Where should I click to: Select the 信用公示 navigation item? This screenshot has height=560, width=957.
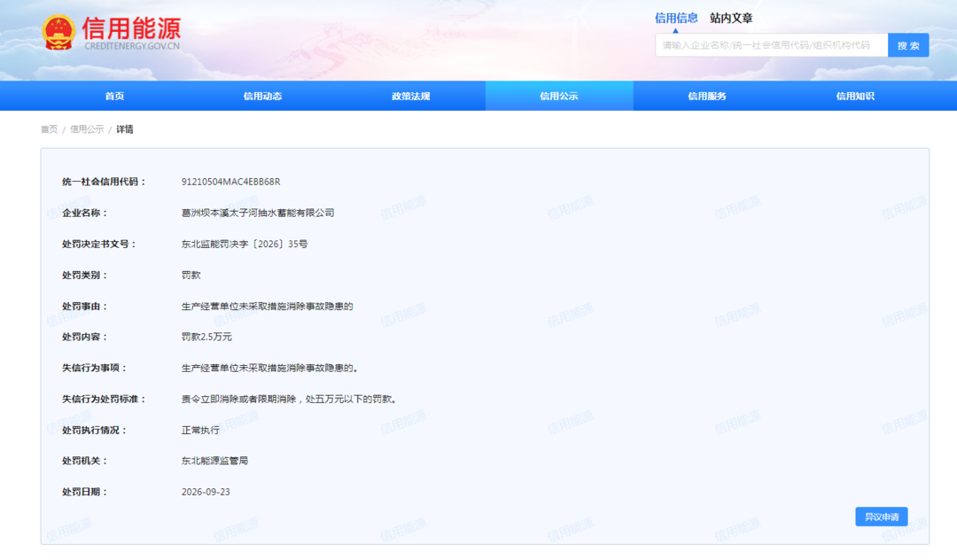tap(559, 96)
